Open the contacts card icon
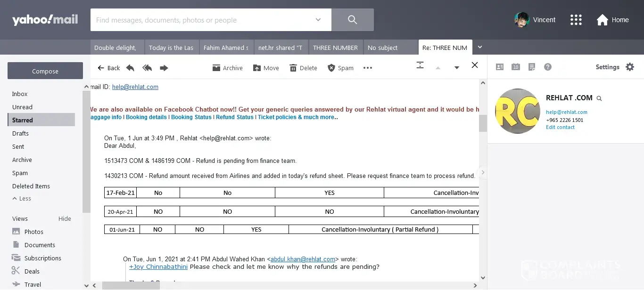Viewport: 644px width, 290px height. (500, 67)
